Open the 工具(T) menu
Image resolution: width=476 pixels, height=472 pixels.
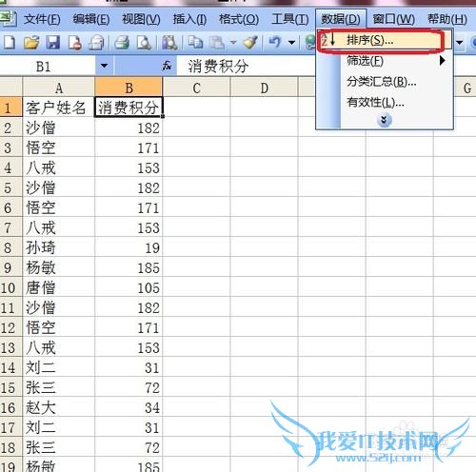[x=290, y=20]
